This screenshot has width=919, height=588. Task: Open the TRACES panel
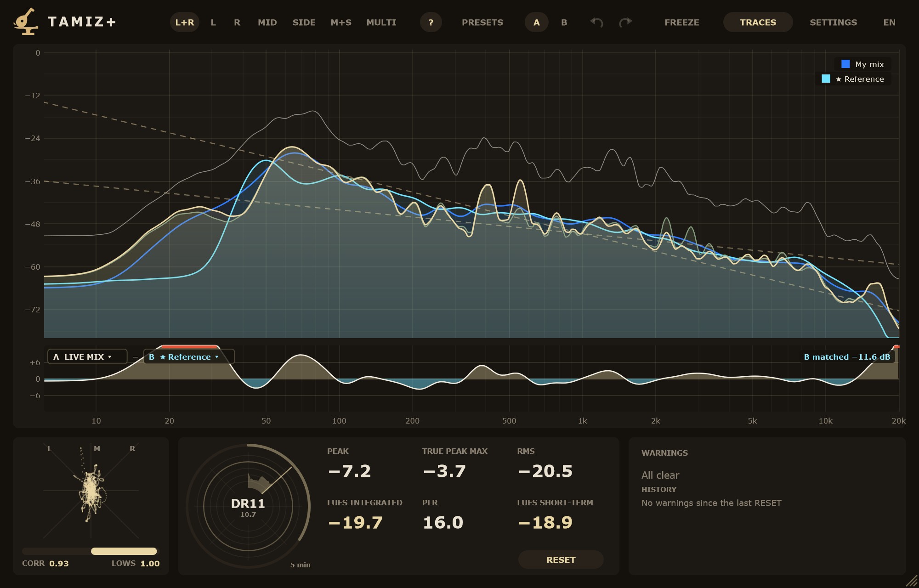pyautogui.click(x=758, y=22)
